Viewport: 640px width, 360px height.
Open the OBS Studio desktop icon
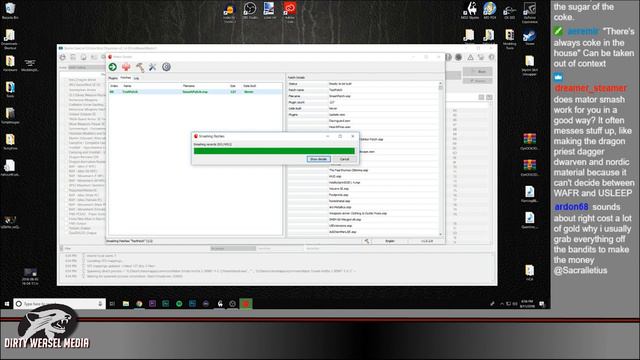click(x=250, y=11)
